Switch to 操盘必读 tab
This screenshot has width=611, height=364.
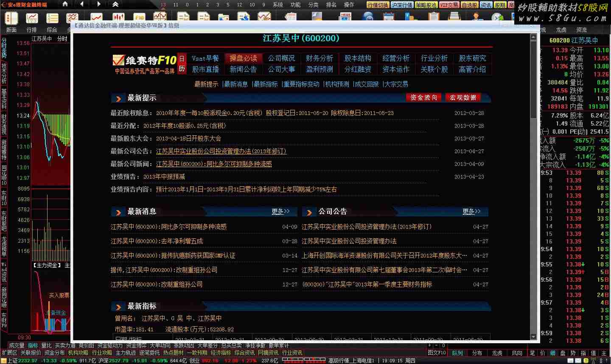pos(244,58)
